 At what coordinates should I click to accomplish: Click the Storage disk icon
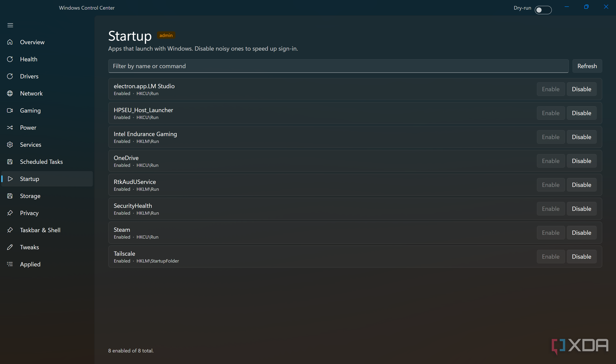[10, 196]
